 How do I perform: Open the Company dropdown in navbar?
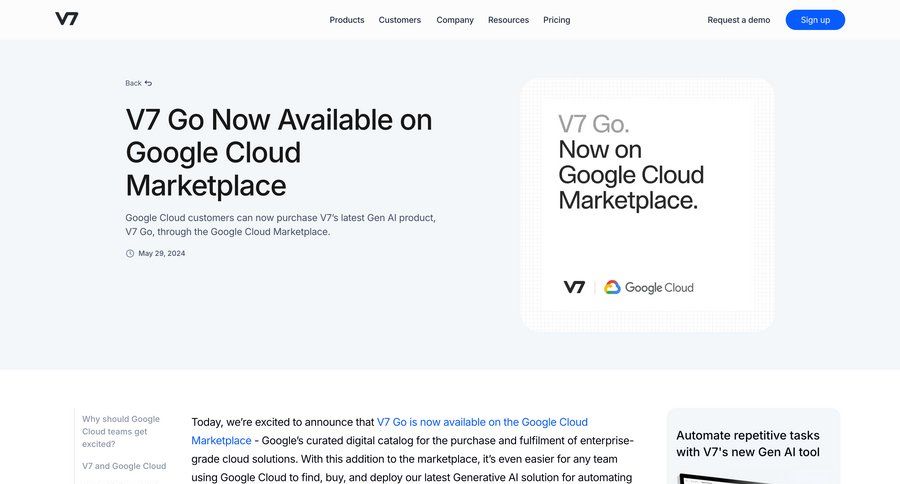tap(455, 20)
